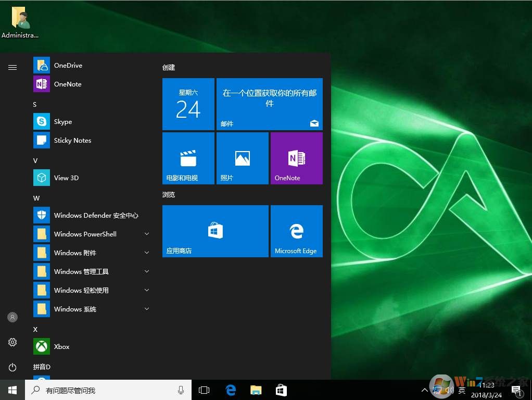Open the 电影和电视 tile
The image size is (532, 400).
click(188, 158)
